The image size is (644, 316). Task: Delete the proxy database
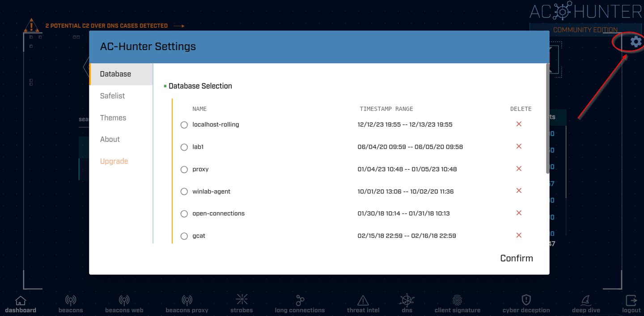click(519, 169)
